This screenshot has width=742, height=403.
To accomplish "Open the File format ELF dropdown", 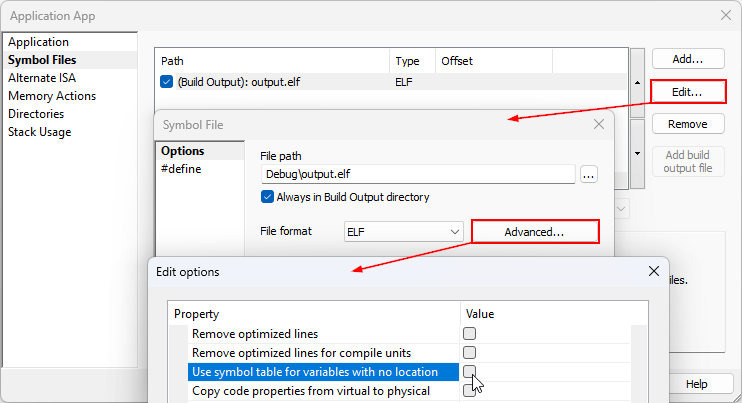I will 404,232.
